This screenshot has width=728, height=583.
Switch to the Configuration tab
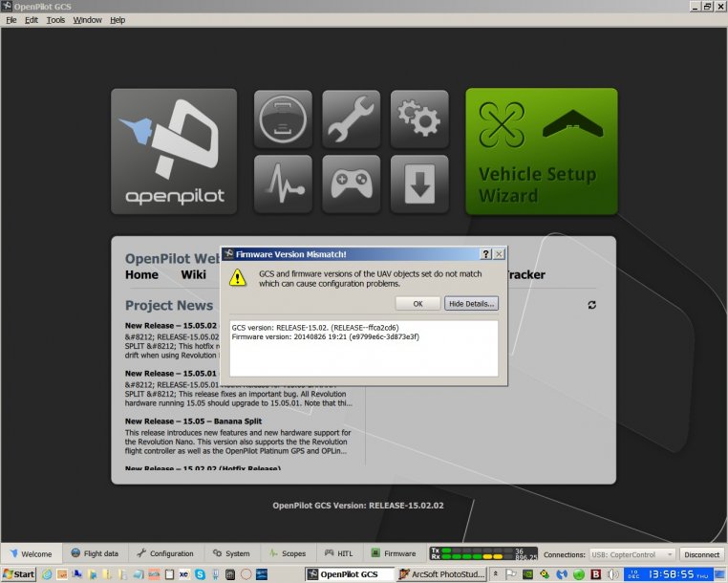(165, 553)
